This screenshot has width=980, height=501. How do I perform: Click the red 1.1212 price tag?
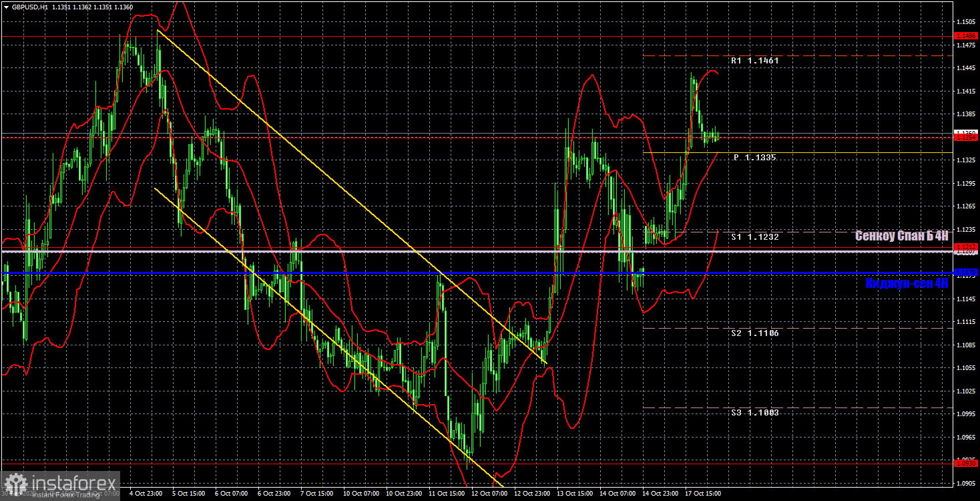click(x=966, y=247)
